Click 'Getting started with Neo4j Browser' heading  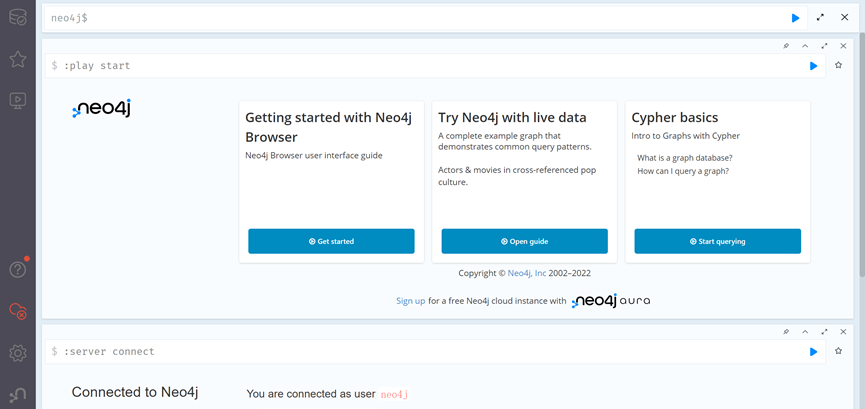(x=329, y=127)
